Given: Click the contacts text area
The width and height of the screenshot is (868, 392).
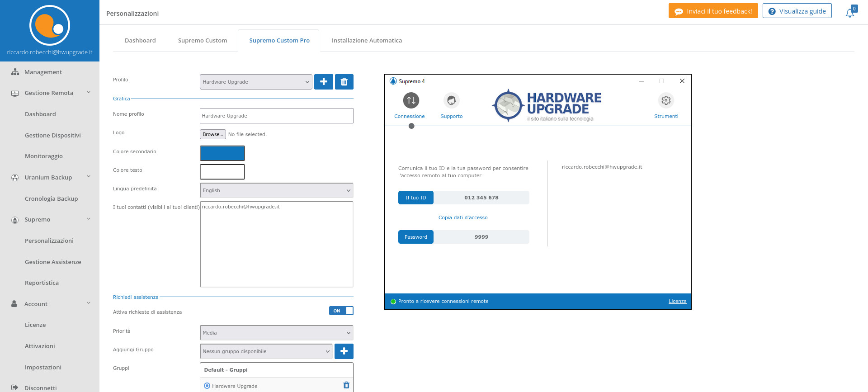Looking at the screenshot, I should (x=276, y=244).
